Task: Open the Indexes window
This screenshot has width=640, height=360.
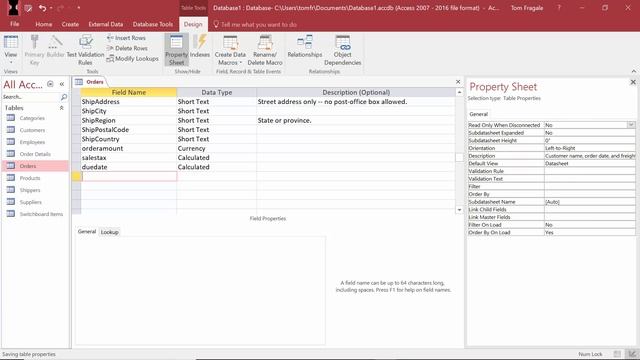Action: [x=200, y=46]
